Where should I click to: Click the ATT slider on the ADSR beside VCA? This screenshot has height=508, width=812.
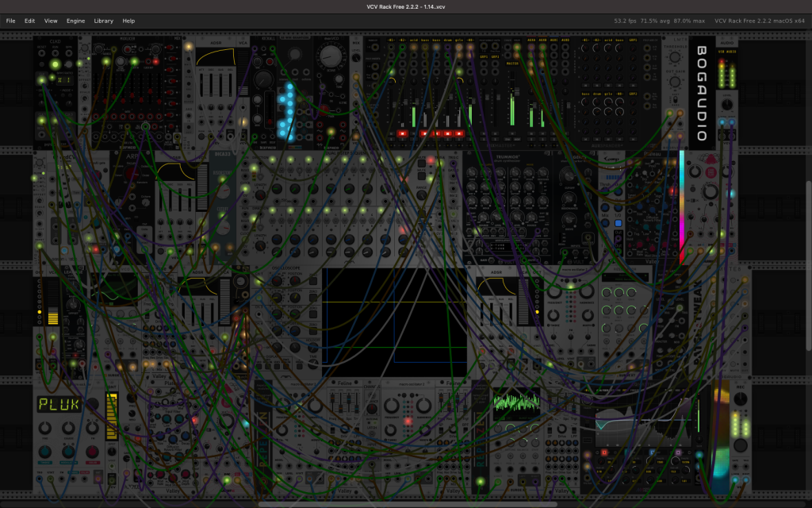[x=200, y=86]
